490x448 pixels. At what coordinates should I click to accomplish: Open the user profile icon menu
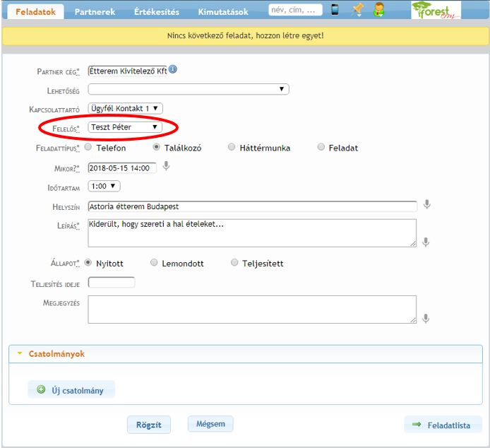[379, 10]
